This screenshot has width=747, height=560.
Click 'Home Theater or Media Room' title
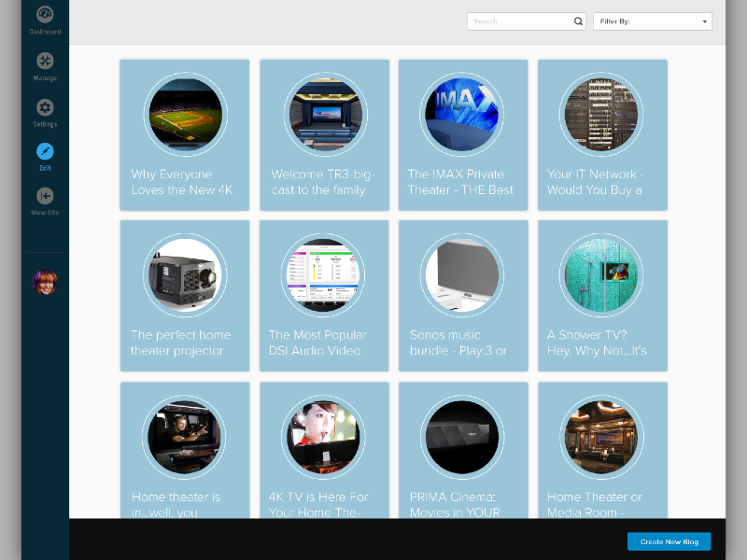[x=595, y=504]
